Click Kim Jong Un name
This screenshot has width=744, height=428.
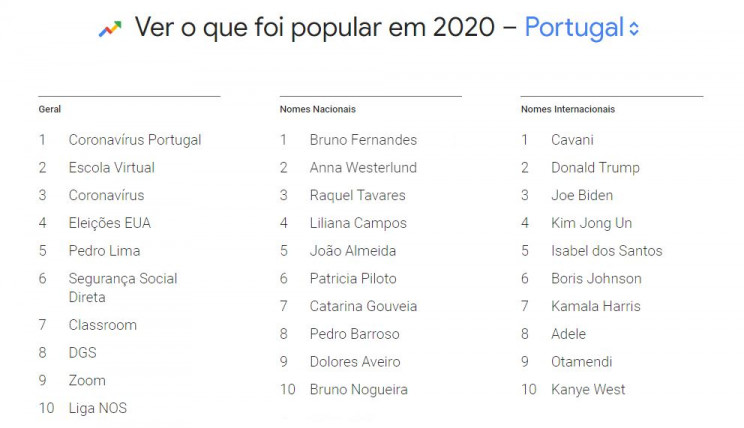592,223
